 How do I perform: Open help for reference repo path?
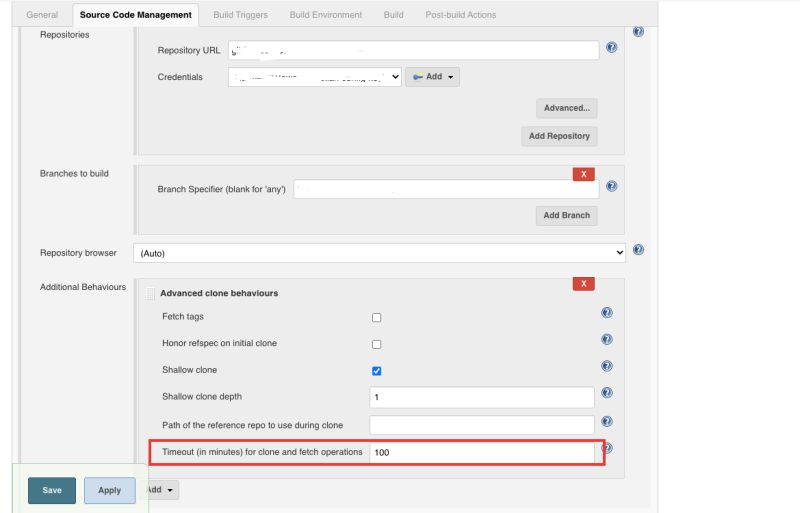coord(606,422)
